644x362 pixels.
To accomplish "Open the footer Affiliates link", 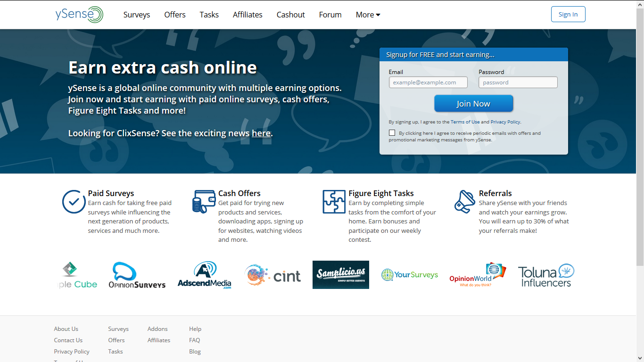I will point(159,340).
